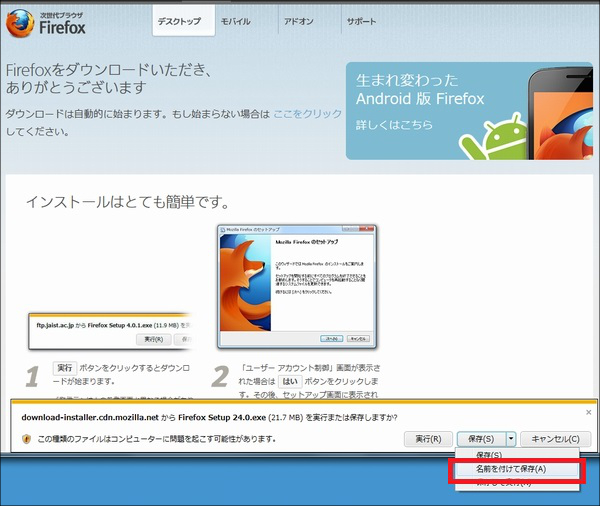The image size is (600, 506).
Task: Click the phone image on Android banner
Action: tap(561, 113)
